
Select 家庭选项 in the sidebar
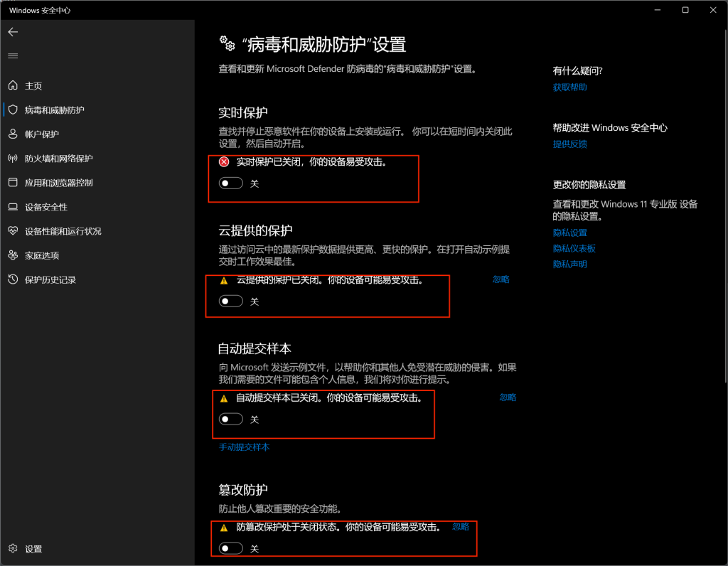pos(42,255)
